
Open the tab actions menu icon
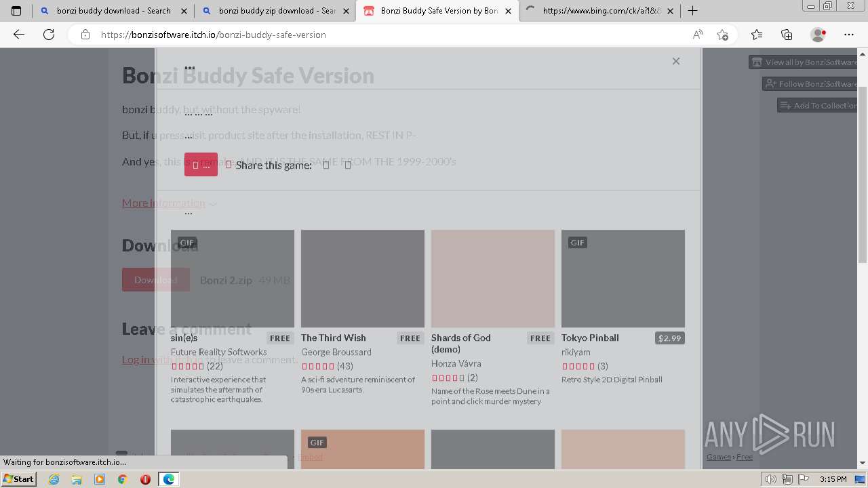tap(16, 11)
